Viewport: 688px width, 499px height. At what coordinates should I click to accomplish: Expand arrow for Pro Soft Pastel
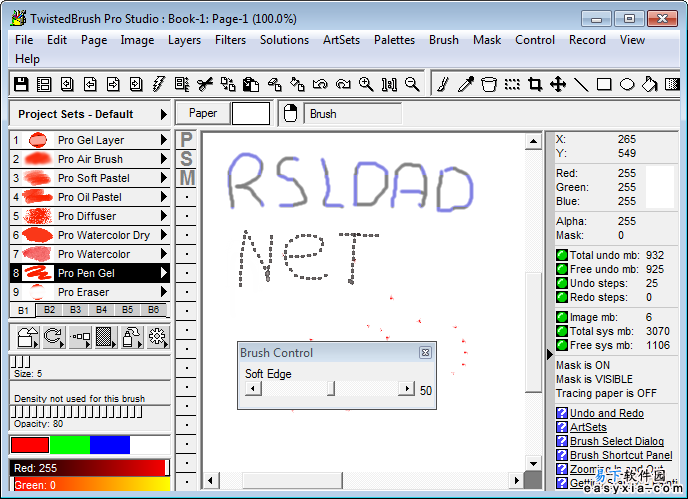pyautogui.click(x=164, y=178)
